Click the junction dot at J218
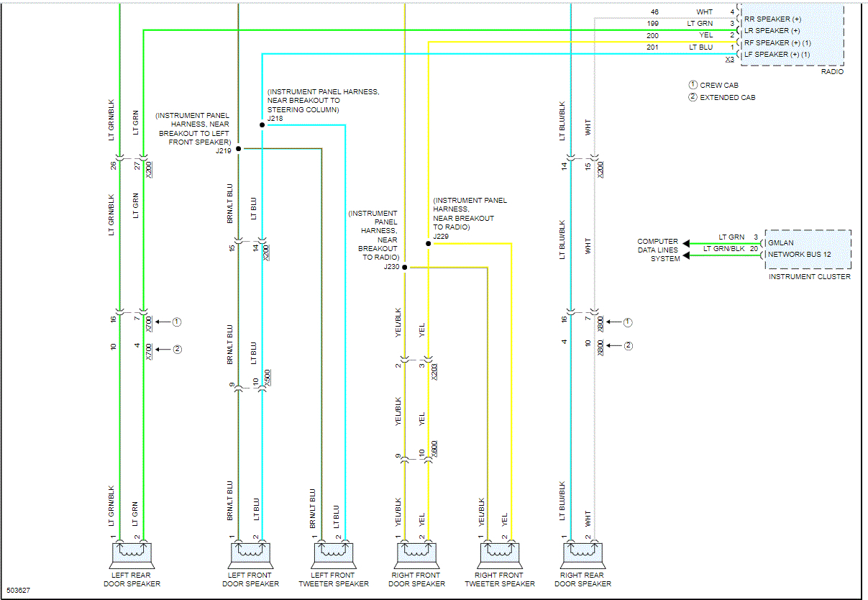The height and width of the screenshot is (600, 868). point(262,124)
